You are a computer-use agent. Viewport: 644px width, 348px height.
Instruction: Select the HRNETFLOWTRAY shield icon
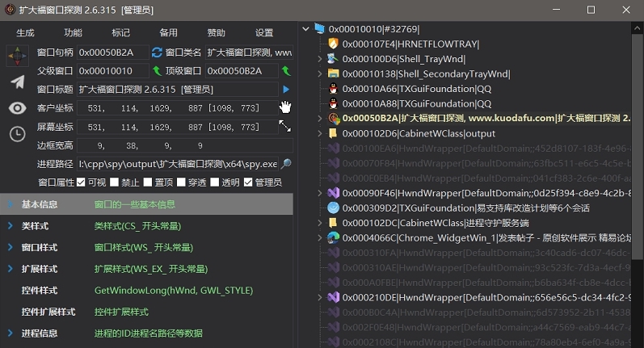coord(333,44)
